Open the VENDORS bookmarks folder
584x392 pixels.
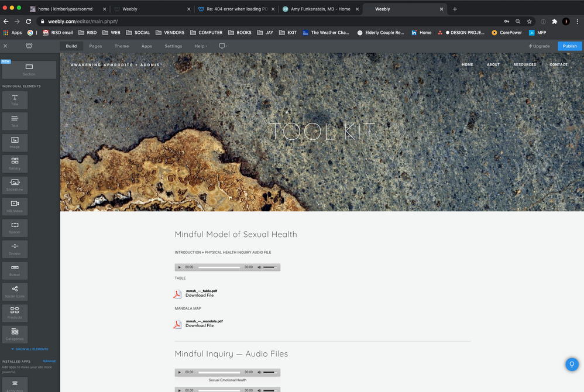[x=170, y=33]
